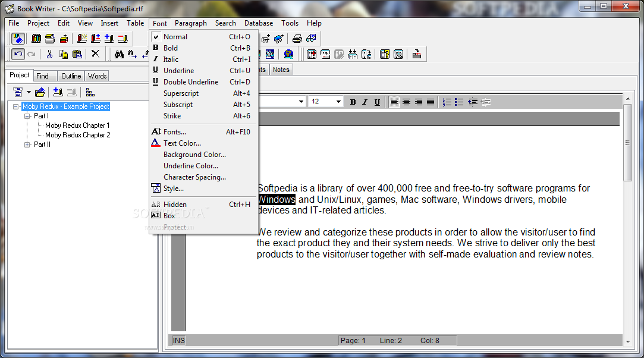Select Moby Redux Chapter 2
The width and height of the screenshot is (644, 358).
(x=78, y=135)
